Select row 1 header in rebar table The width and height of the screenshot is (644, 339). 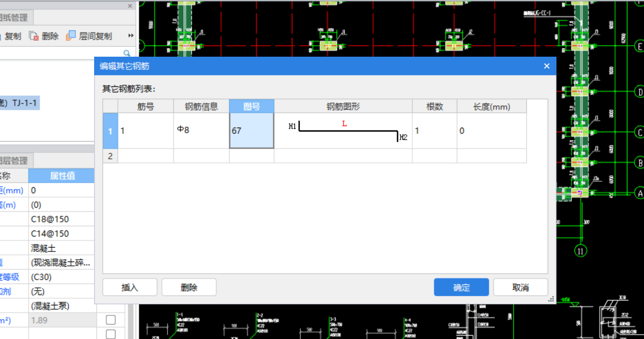[x=110, y=131]
